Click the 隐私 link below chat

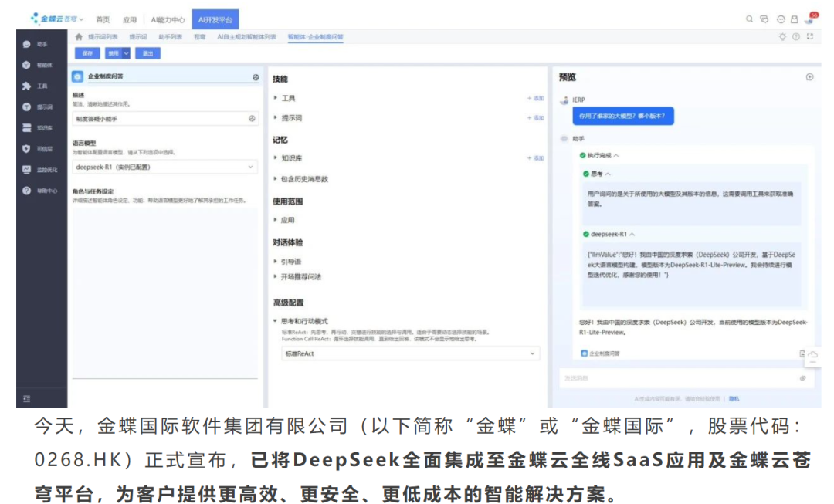tap(734, 399)
